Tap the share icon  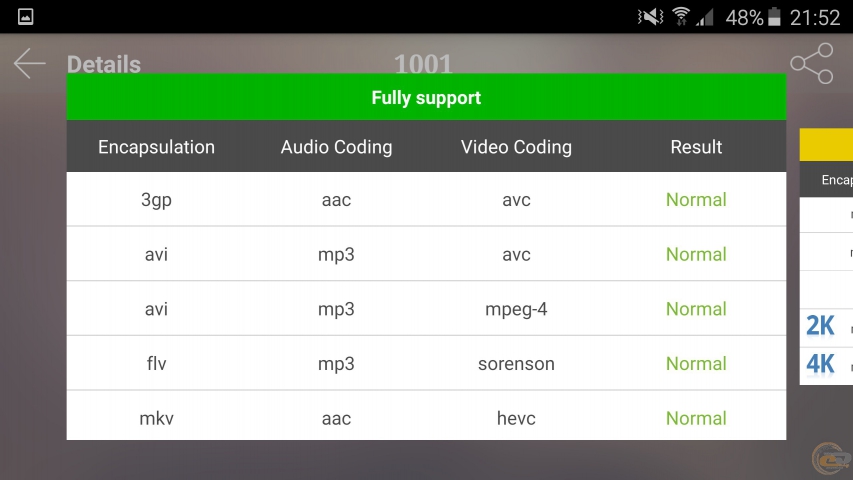click(x=811, y=64)
